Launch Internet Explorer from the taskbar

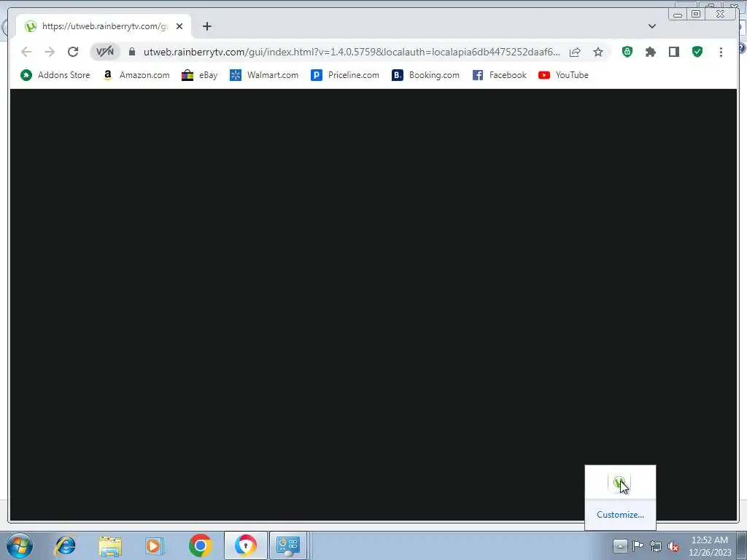click(65, 545)
